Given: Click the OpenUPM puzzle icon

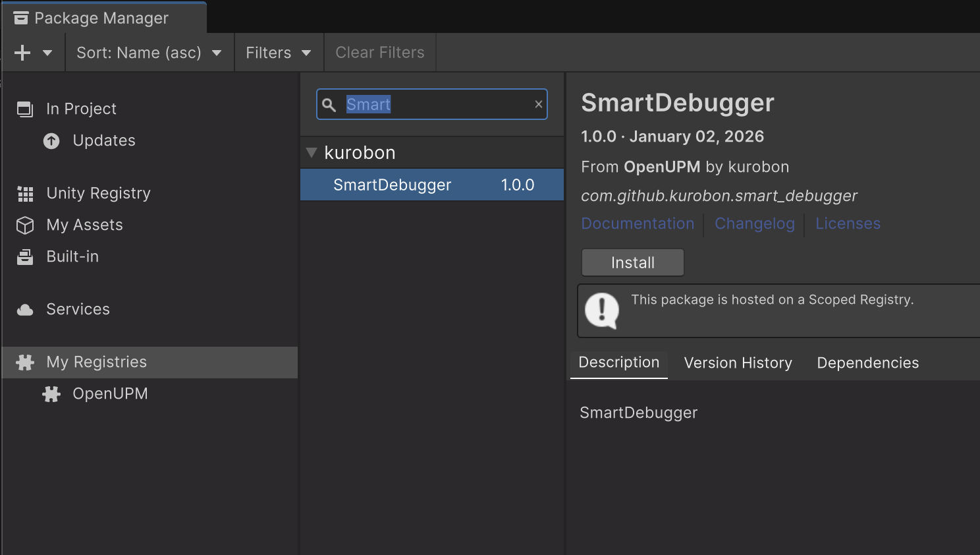Looking at the screenshot, I should click(x=51, y=394).
